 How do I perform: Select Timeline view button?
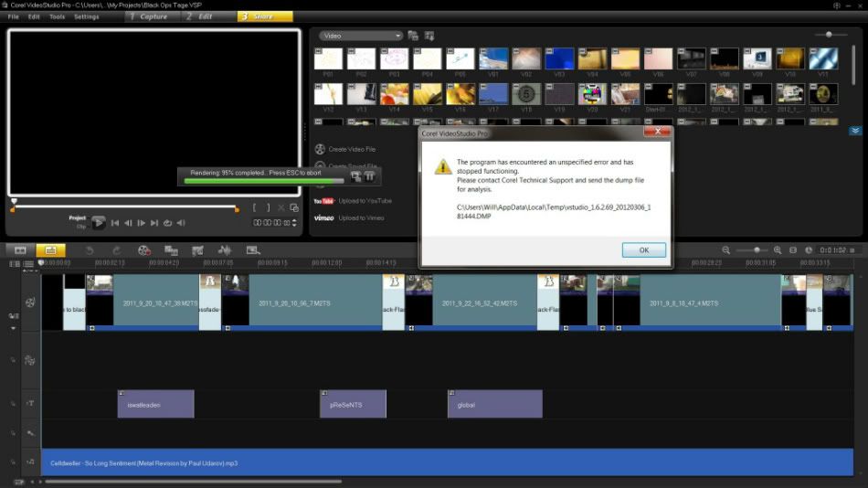coord(50,249)
